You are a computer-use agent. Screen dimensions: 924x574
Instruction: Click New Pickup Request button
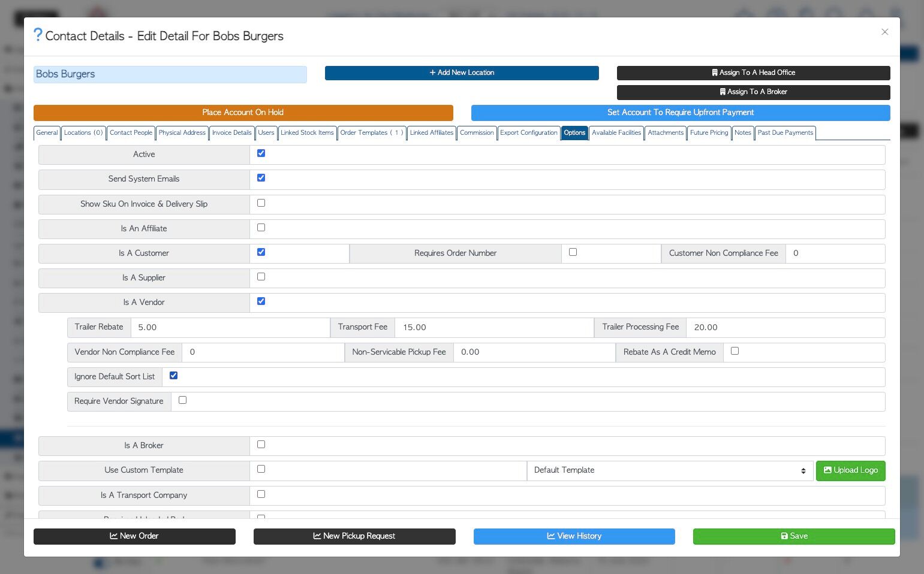pyautogui.click(x=354, y=536)
